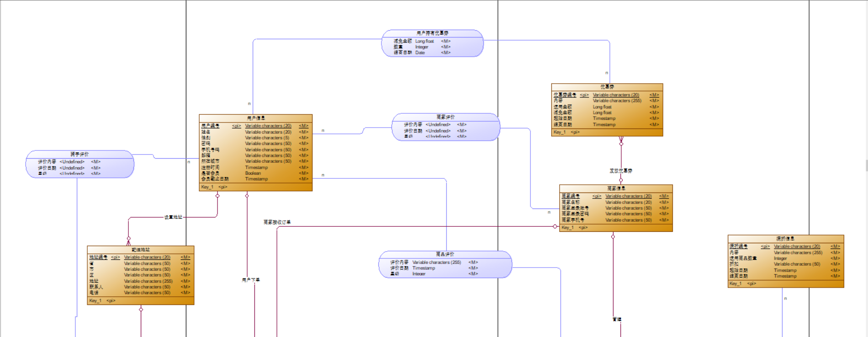
Task: Pick the 满折信息 entity title
Action: pyautogui.click(x=785, y=239)
